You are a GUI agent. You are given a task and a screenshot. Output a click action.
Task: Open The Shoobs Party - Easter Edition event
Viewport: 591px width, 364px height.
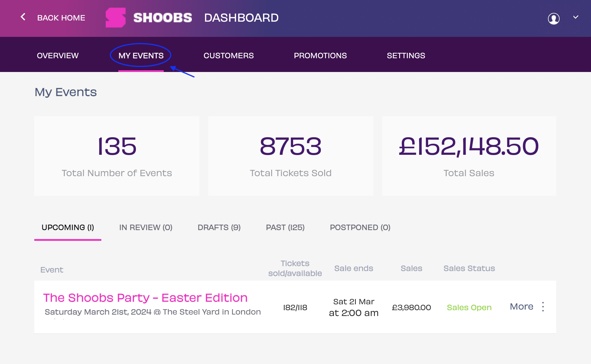(145, 298)
